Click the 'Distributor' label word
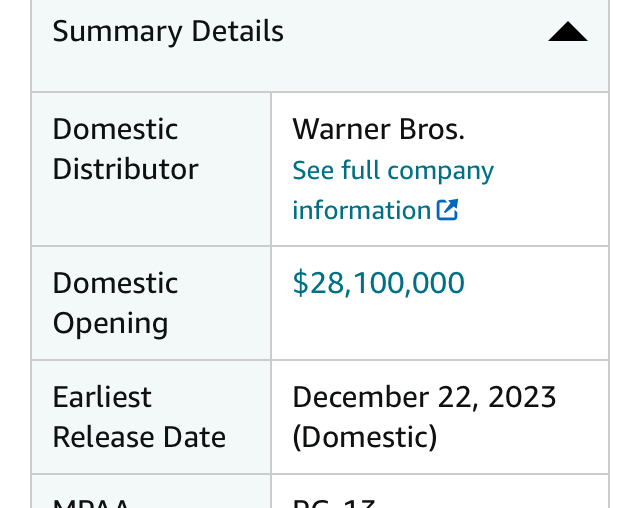This screenshot has height=508, width=640. pos(125,169)
